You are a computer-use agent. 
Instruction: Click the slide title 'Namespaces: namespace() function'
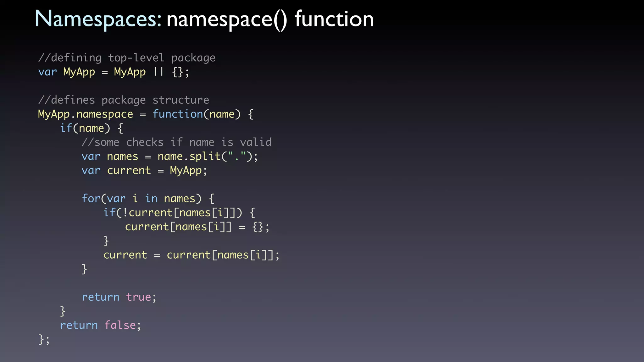pos(204,19)
